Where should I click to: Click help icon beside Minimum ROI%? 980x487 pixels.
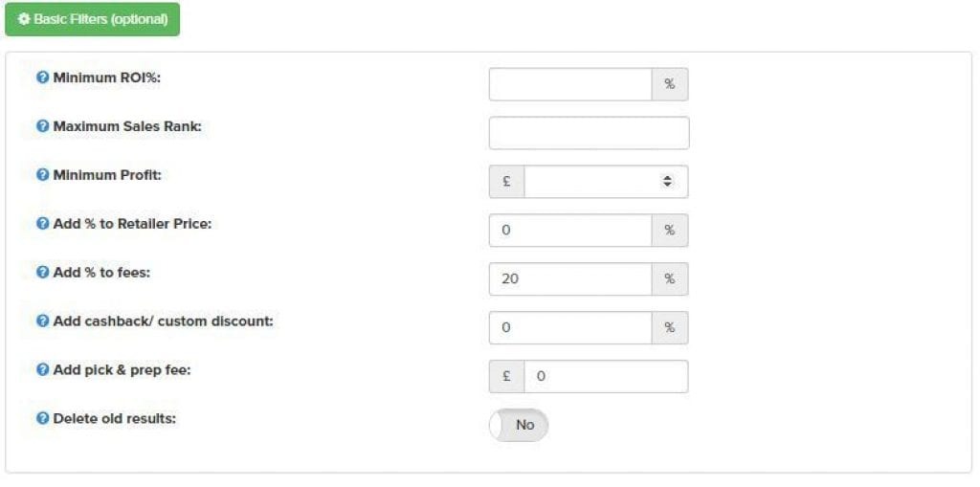(x=42, y=77)
